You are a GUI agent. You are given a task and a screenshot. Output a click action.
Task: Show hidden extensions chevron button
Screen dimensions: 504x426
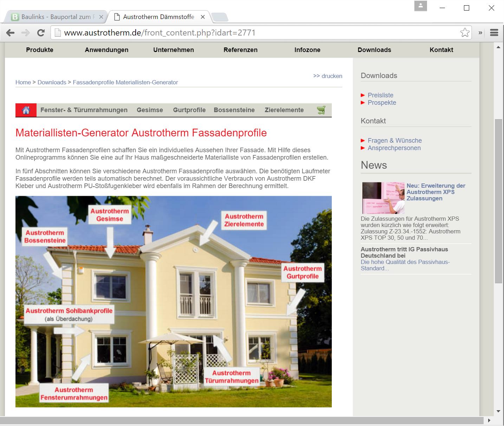pos(480,33)
